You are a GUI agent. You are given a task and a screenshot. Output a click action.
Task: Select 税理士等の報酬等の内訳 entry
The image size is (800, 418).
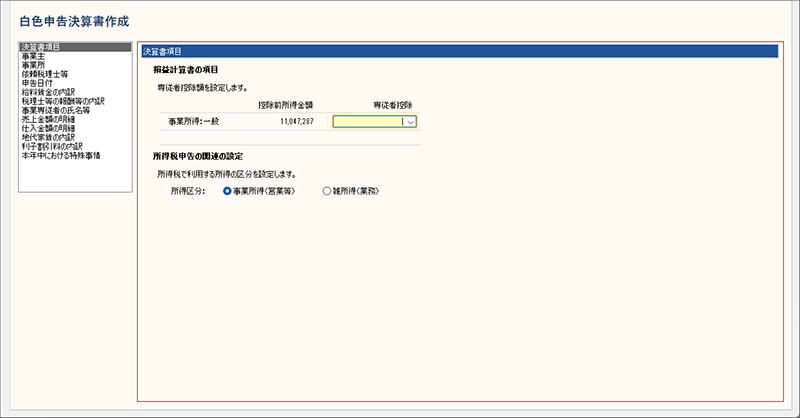(62, 101)
